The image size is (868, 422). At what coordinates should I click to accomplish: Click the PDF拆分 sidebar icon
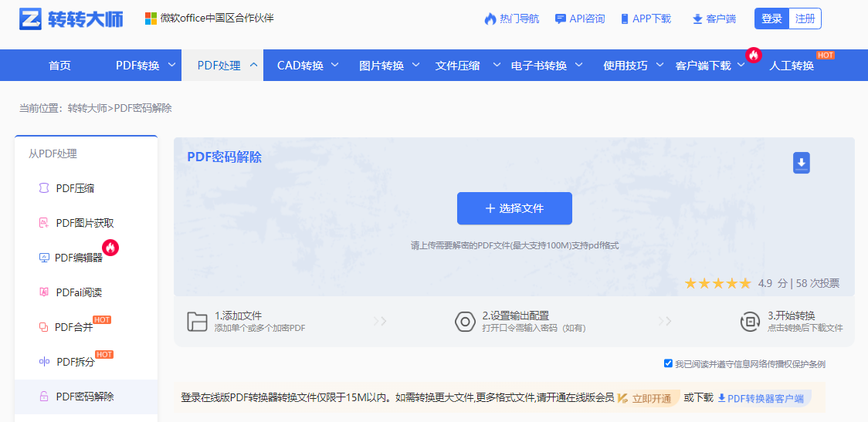[44, 362]
